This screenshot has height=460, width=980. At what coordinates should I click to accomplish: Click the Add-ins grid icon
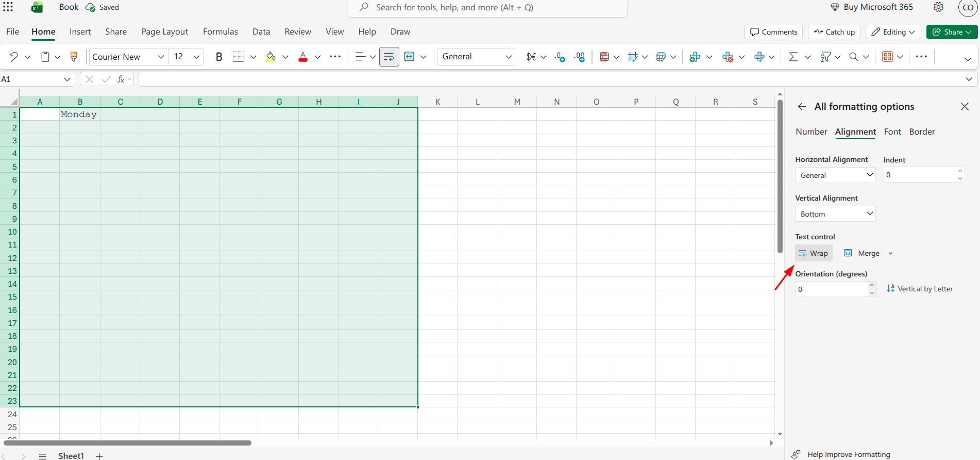[887, 57]
